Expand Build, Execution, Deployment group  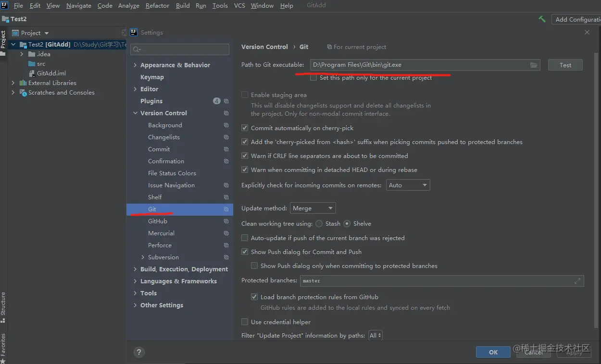point(135,269)
